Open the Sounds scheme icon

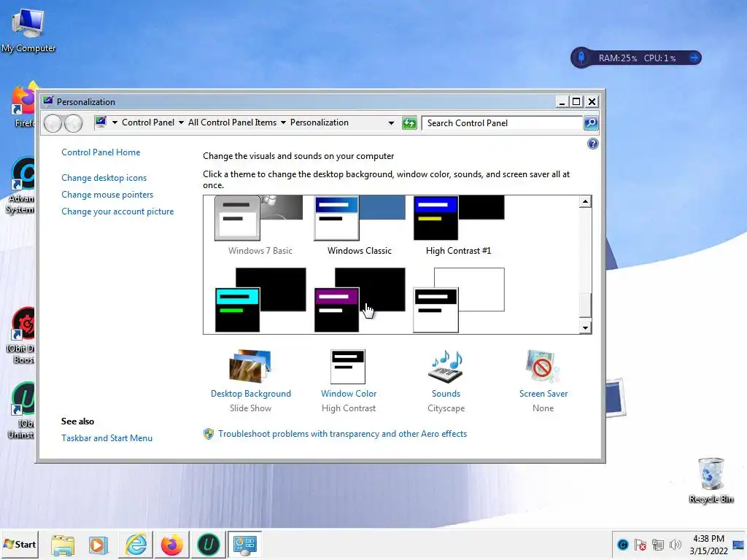(x=446, y=367)
